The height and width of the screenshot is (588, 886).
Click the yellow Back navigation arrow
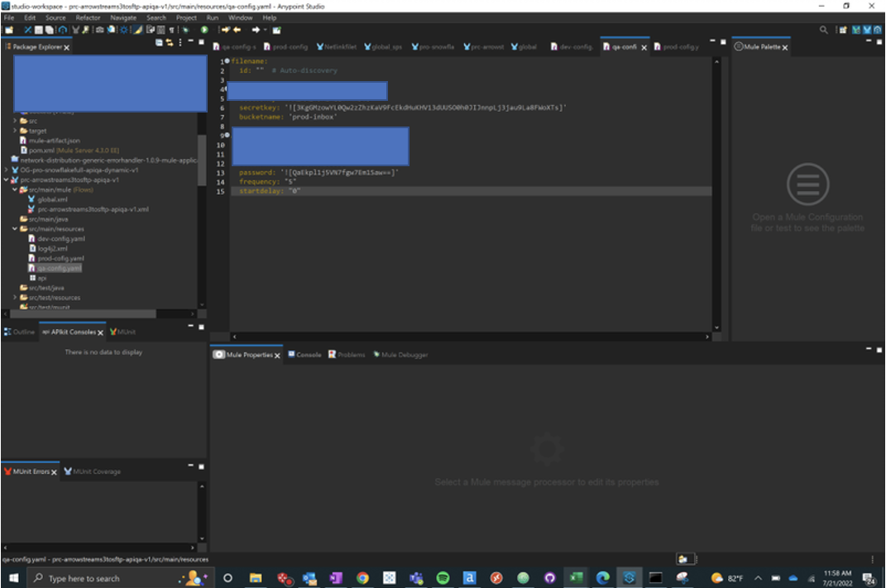pyautogui.click(x=237, y=30)
